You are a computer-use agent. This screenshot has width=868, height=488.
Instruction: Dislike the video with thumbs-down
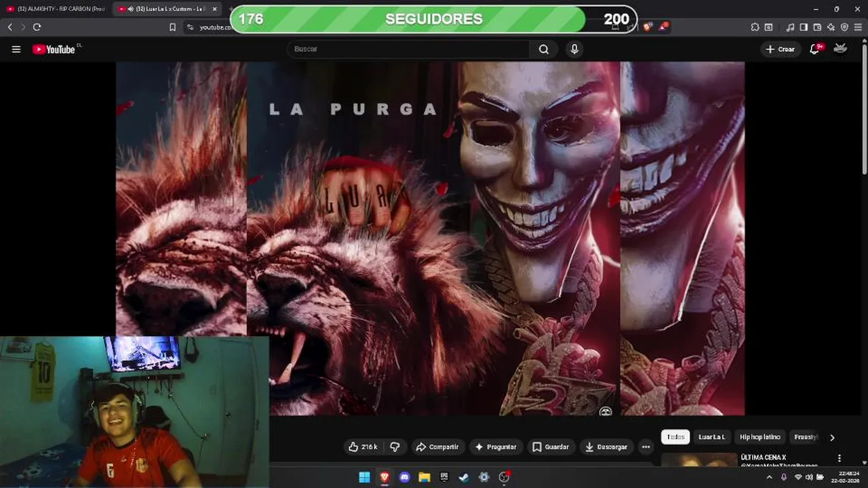pyautogui.click(x=395, y=447)
